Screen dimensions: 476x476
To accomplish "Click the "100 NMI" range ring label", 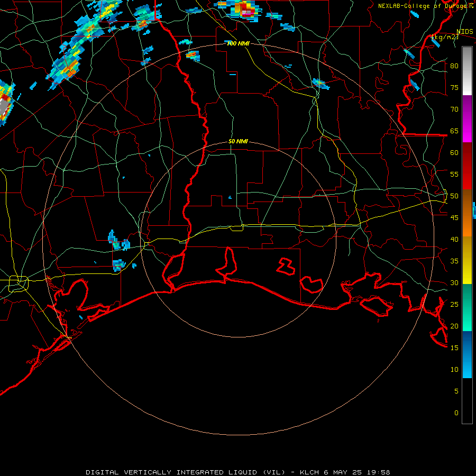I will click(x=238, y=43).
